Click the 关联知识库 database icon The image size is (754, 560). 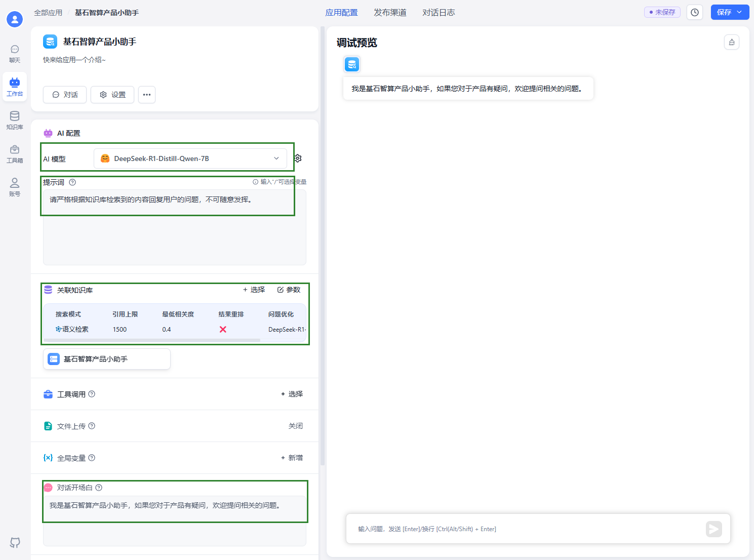coord(48,290)
